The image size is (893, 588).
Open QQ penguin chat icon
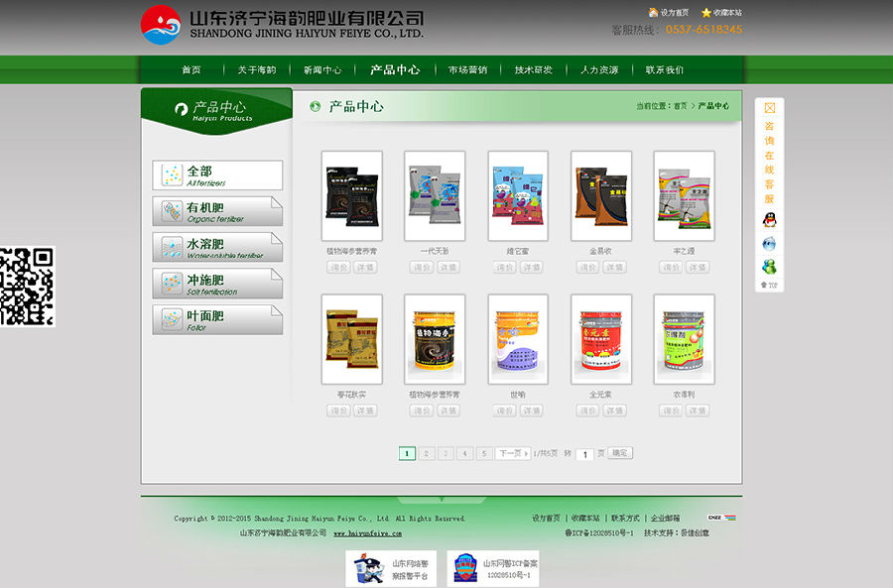point(769,220)
